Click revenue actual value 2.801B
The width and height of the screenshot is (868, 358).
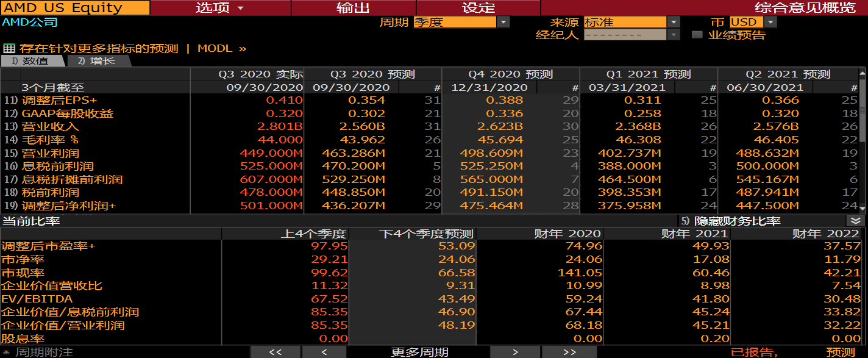(x=280, y=126)
